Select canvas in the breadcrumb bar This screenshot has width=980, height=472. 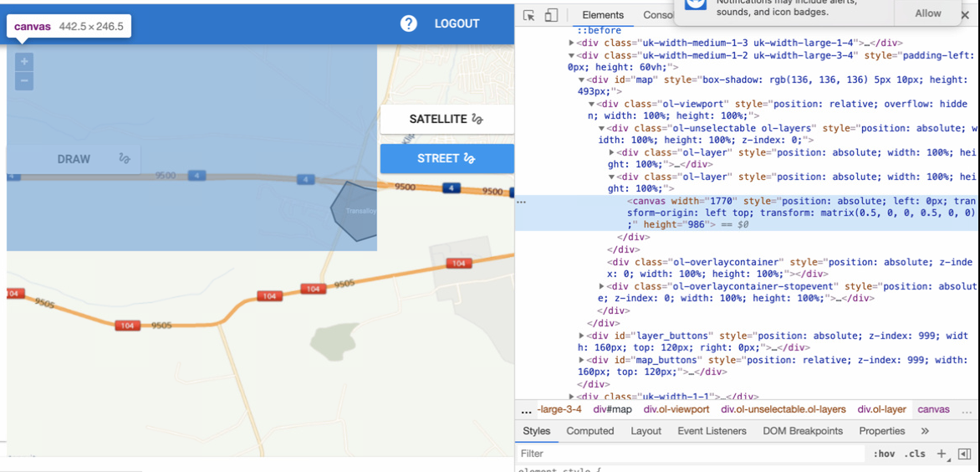tap(933, 410)
